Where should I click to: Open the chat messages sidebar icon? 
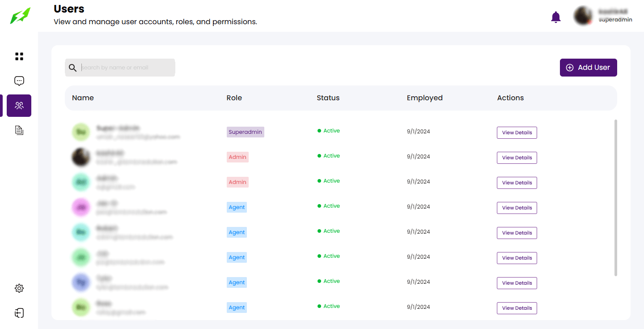19,81
